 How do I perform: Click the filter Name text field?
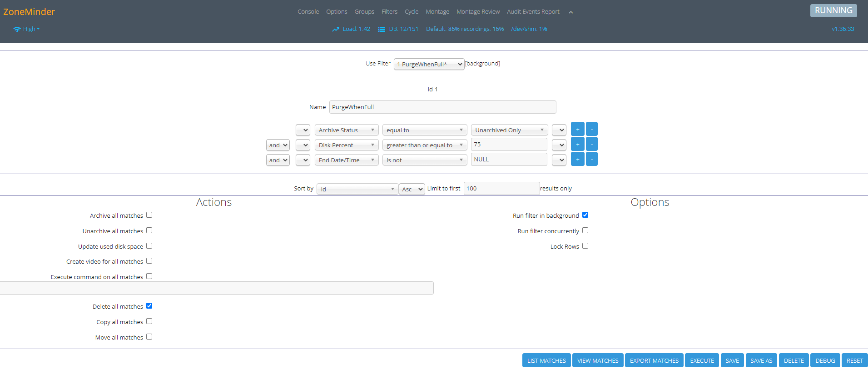pyautogui.click(x=442, y=107)
